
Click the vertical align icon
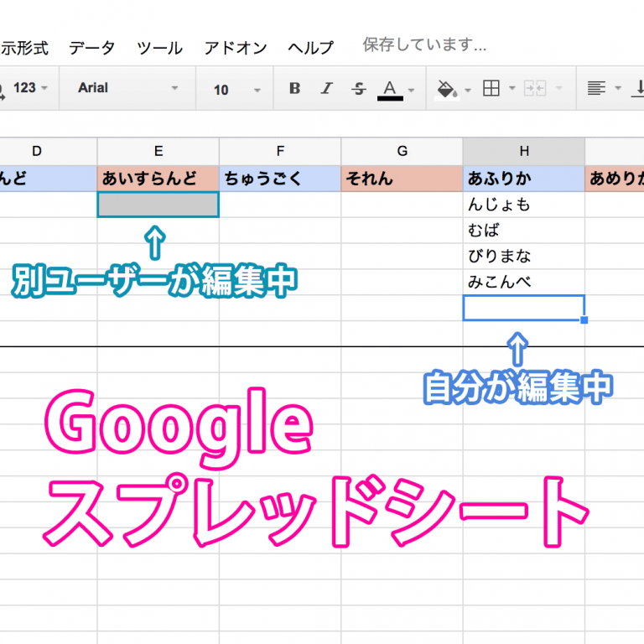click(639, 88)
